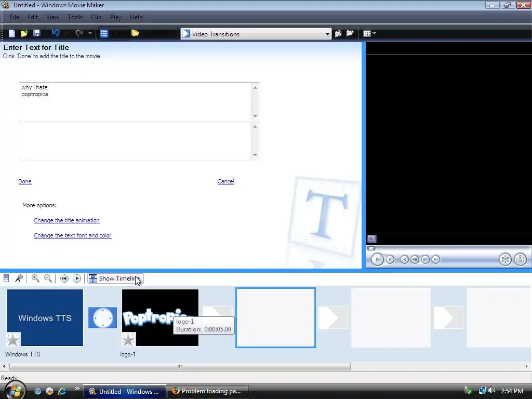The image size is (532, 399).
Task: Expand the Redo history dropdown arrow
Action: pyautogui.click(x=90, y=33)
